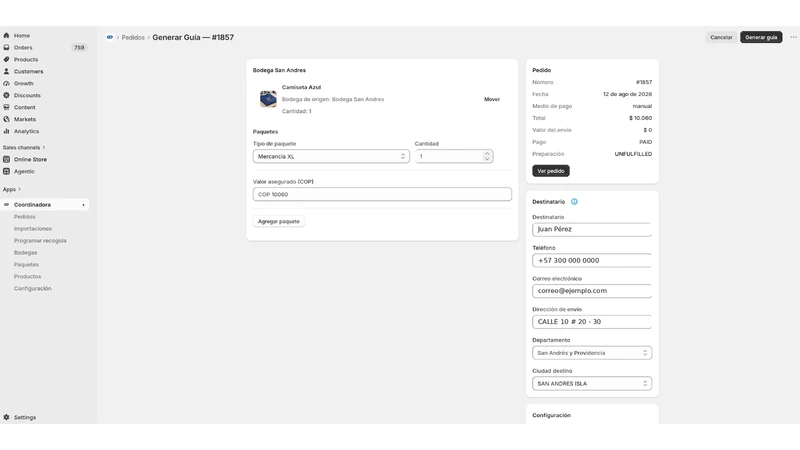The width and height of the screenshot is (800, 450).
Task: Open Paquetes menu item
Action: (26, 265)
